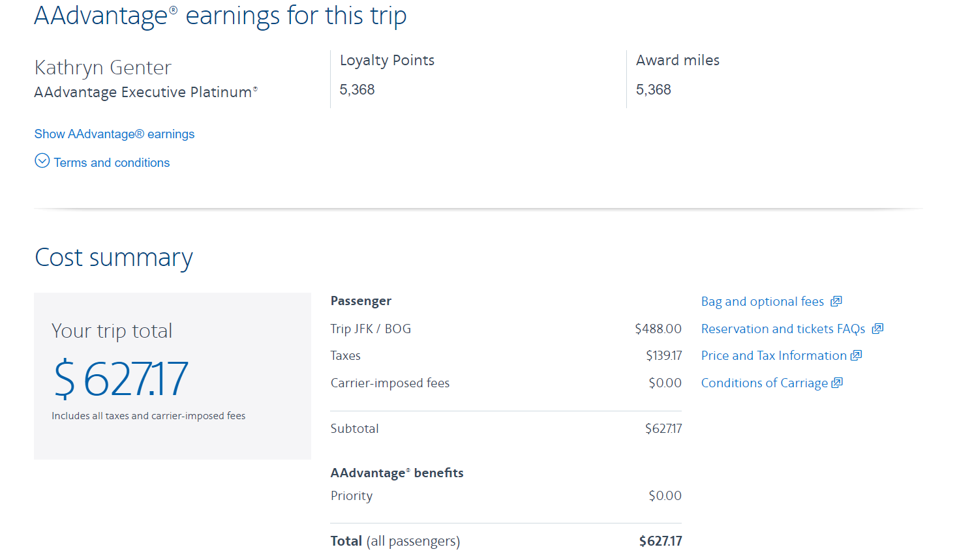Expand the Terms and conditions section

(x=111, y=162)
